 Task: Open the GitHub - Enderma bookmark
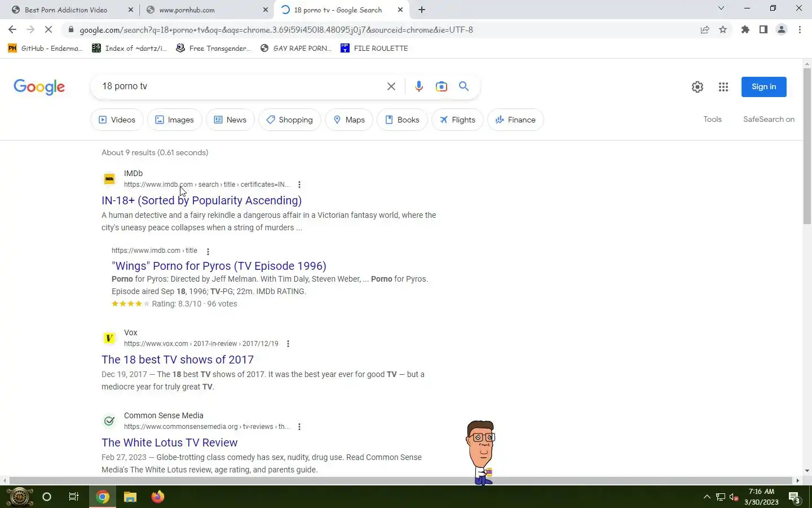pos(45,48)
